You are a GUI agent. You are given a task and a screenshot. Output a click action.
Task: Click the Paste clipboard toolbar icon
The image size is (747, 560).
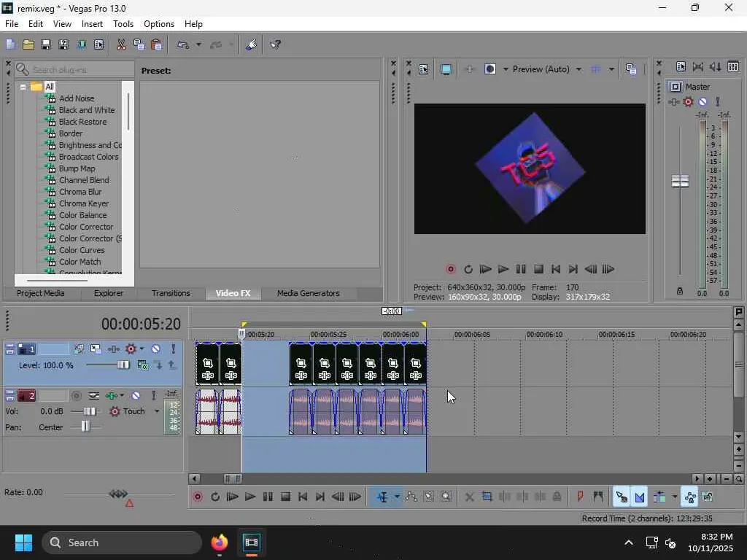(x=156, y=44)
